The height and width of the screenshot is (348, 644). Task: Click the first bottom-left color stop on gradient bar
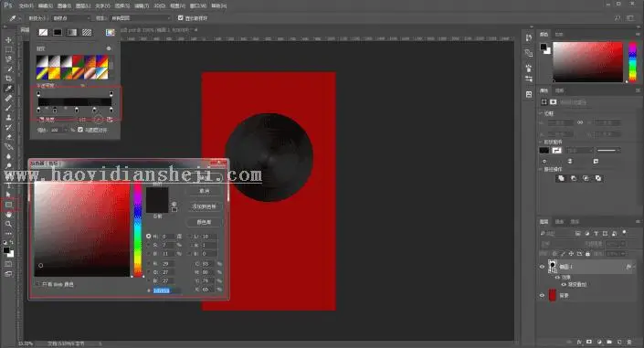(38, 111)
